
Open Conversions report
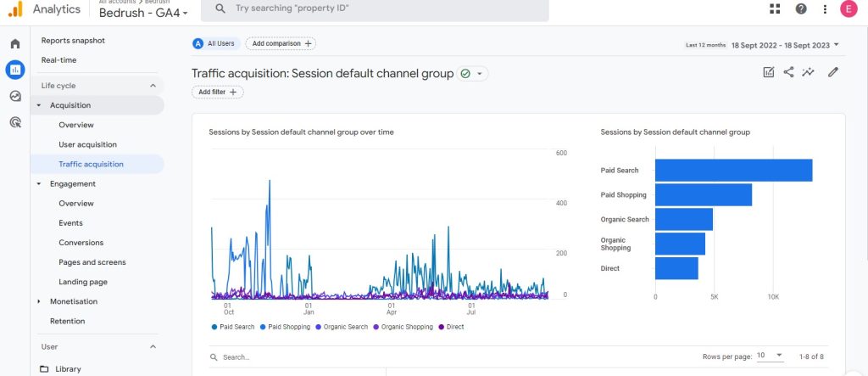pos(81,243)
